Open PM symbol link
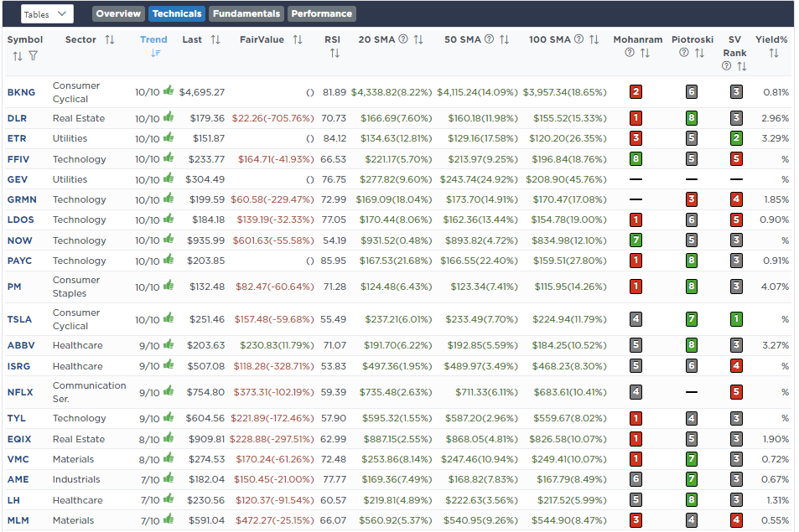 (14, 287)
